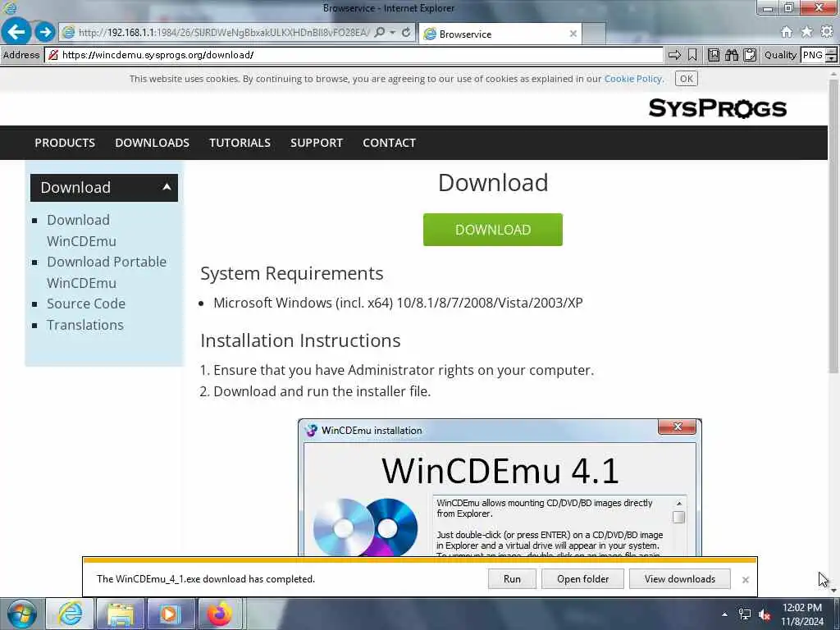Open Firefox from taskbar
Screen dimensions: 840x630
(219, 614)
